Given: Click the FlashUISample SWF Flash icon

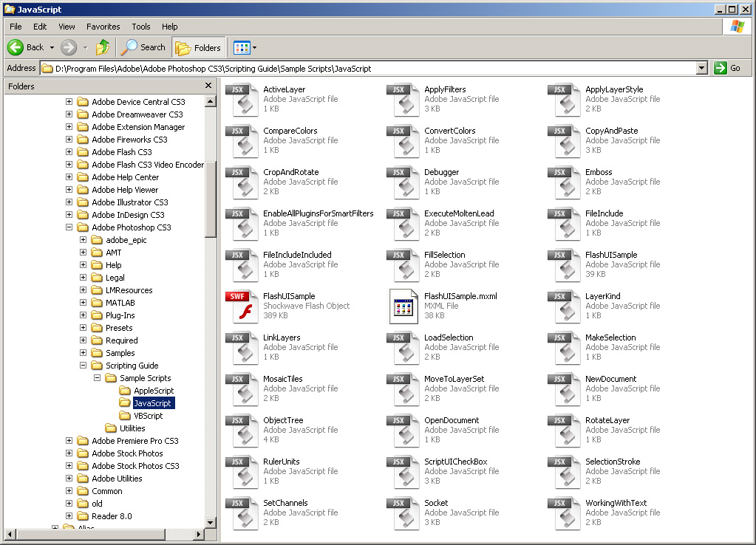Looking at the screenshot, I should 242,306.
